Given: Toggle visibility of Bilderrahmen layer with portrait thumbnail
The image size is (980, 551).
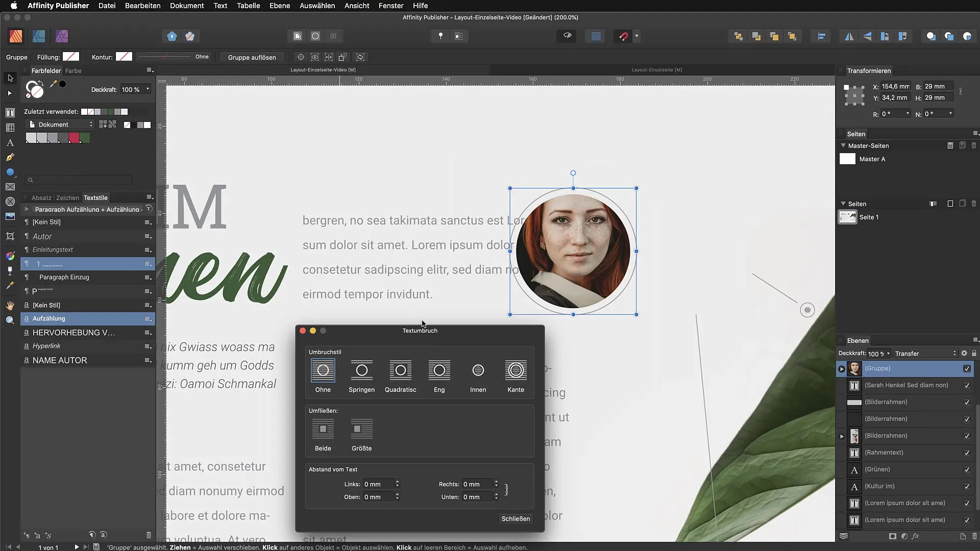Looking at the screenshot, I should click(x=967, y=436).
